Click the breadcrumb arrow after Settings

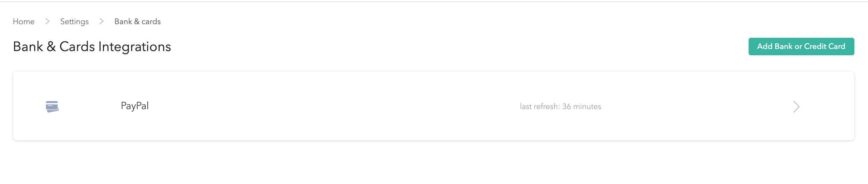(x=102, y=21)
